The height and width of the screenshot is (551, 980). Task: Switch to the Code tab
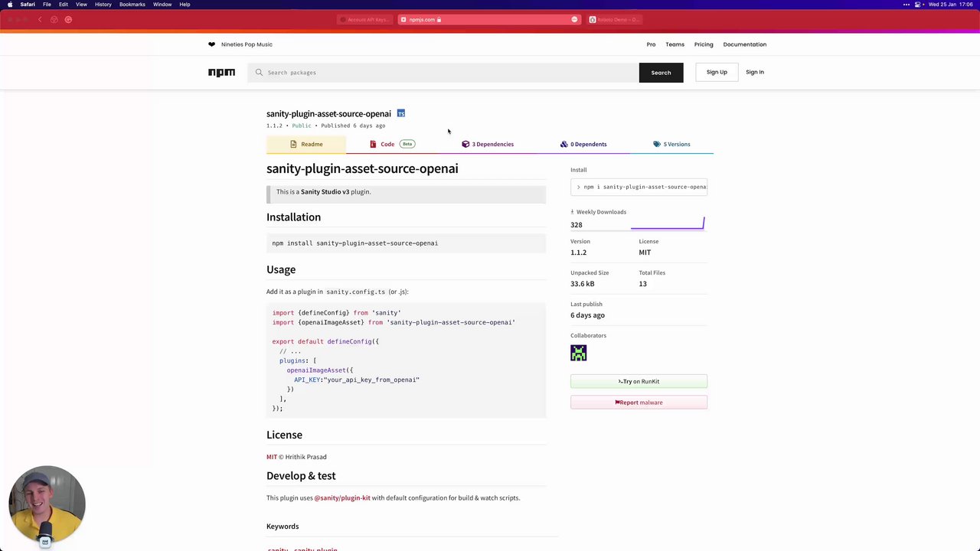[392, 144]
